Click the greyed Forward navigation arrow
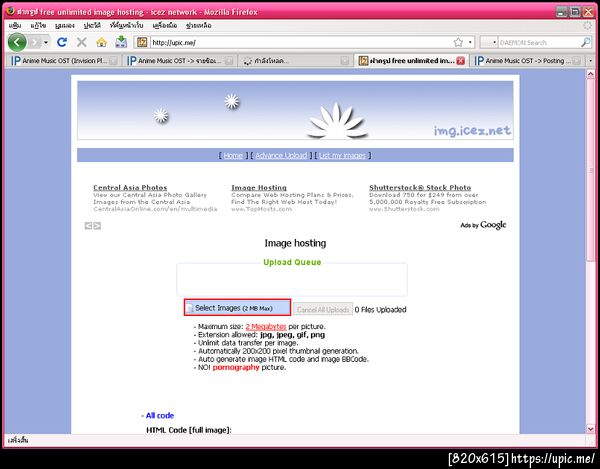Screen dimensions: 600x469 pyautogui.click(x=35, y=42)
